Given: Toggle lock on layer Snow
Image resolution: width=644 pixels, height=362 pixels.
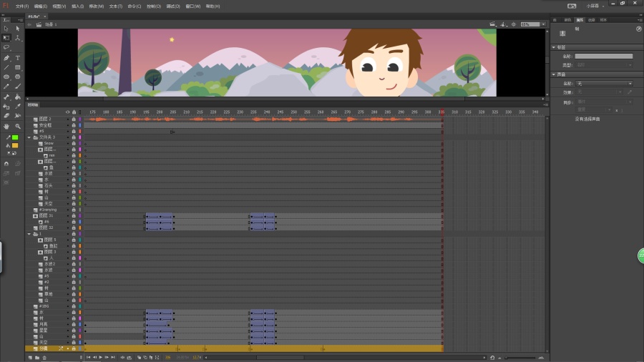Looking at the screenshot, I should pos(74,143).
